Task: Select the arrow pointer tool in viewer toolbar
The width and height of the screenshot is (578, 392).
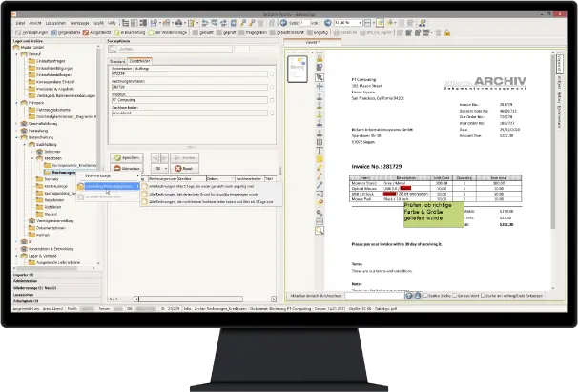Action: pos(320,77)
